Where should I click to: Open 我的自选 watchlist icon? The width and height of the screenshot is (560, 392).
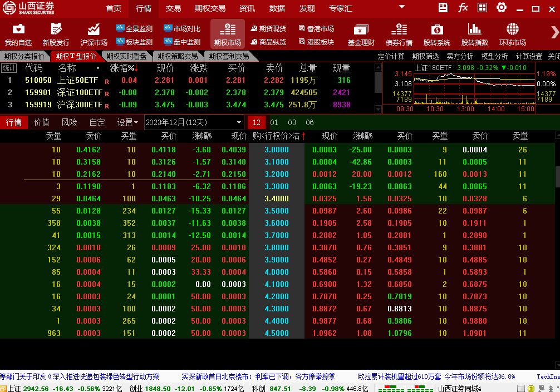18,34
